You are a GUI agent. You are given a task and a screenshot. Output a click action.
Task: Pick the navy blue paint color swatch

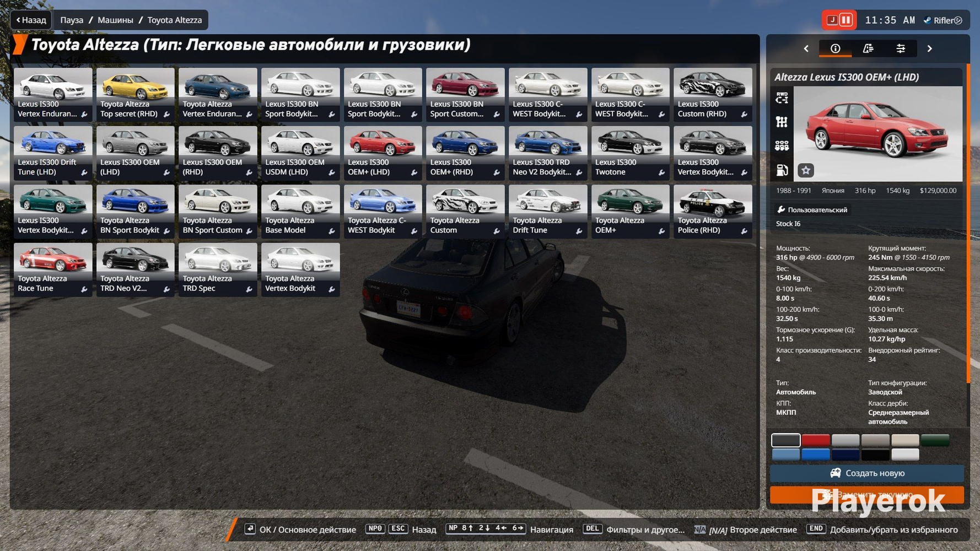846,455
